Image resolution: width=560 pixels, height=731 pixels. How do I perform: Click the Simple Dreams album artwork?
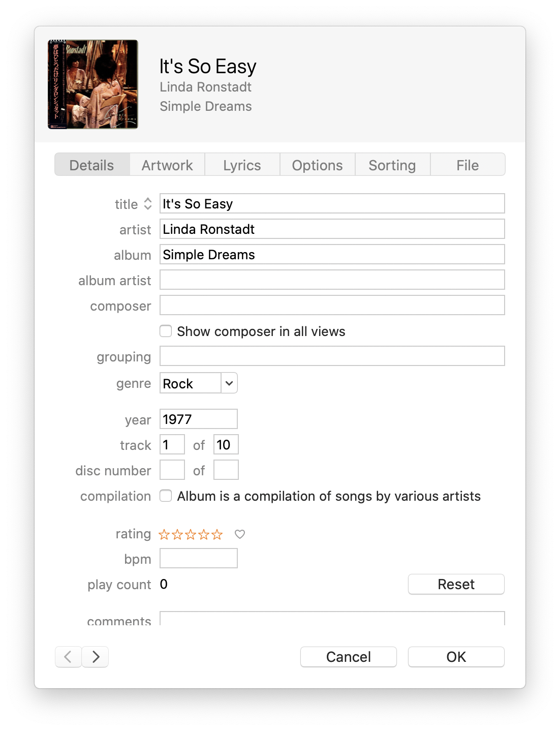92,84
